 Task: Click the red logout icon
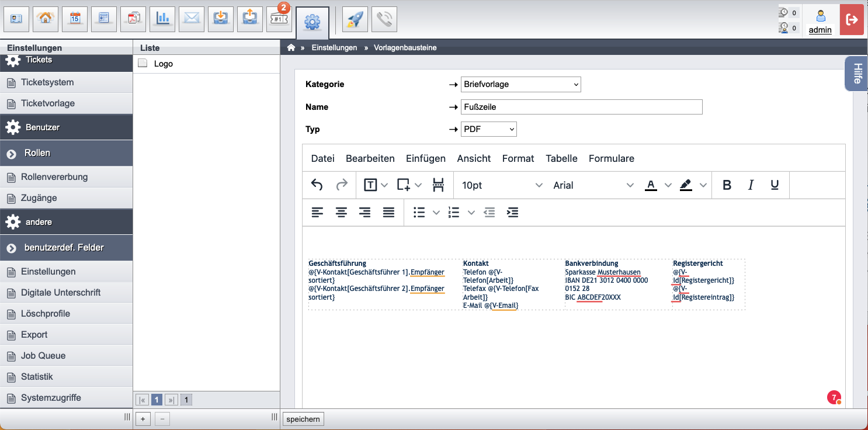point(852,19)
